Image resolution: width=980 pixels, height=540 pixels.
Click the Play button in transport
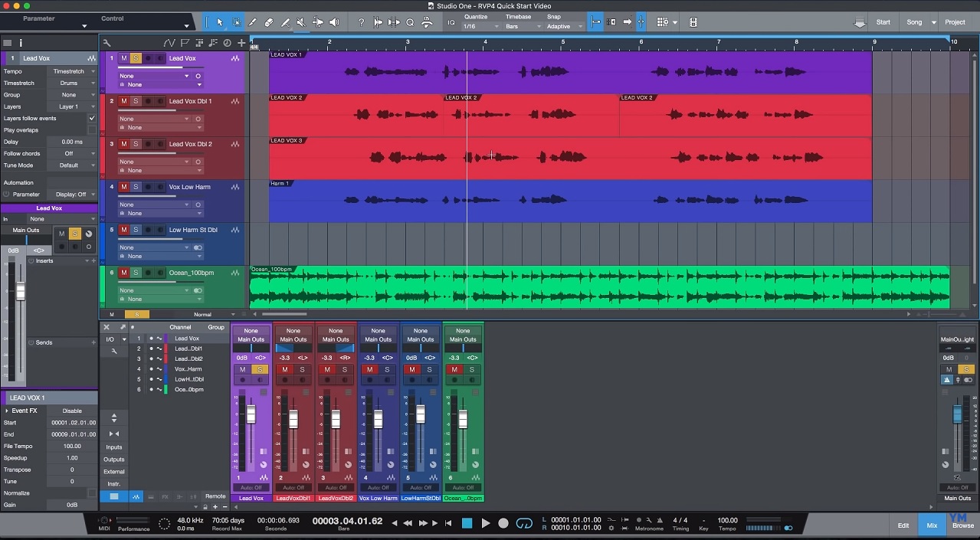pyautogui.click(x=485, y=523)
